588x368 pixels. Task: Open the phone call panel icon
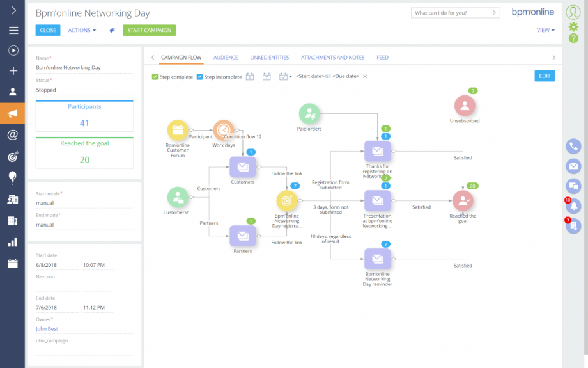pos(573,147)
